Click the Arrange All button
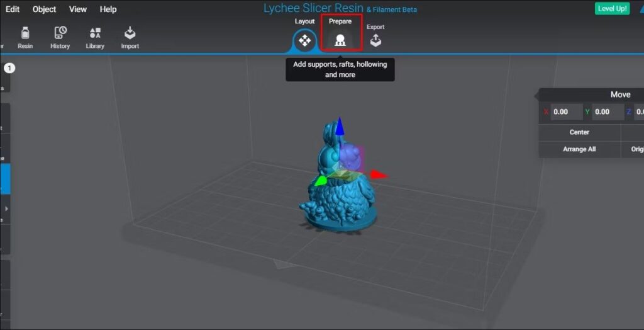644x330 pixels. 579,149
